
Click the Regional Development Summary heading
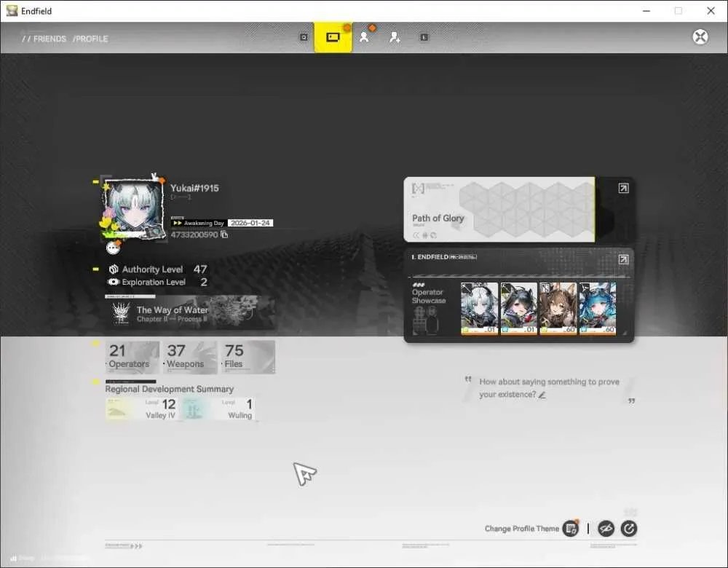170,389
